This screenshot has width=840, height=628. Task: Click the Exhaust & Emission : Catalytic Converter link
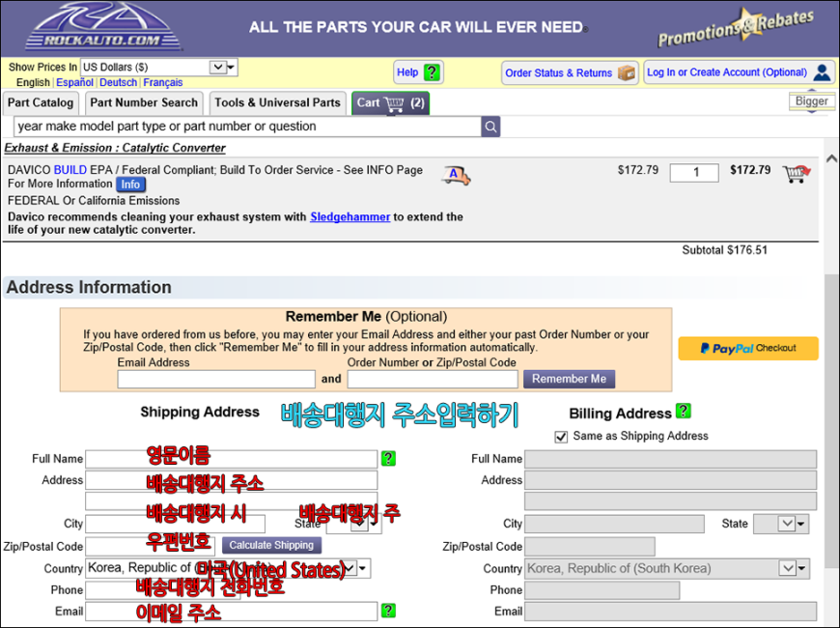tap(115, 148)
